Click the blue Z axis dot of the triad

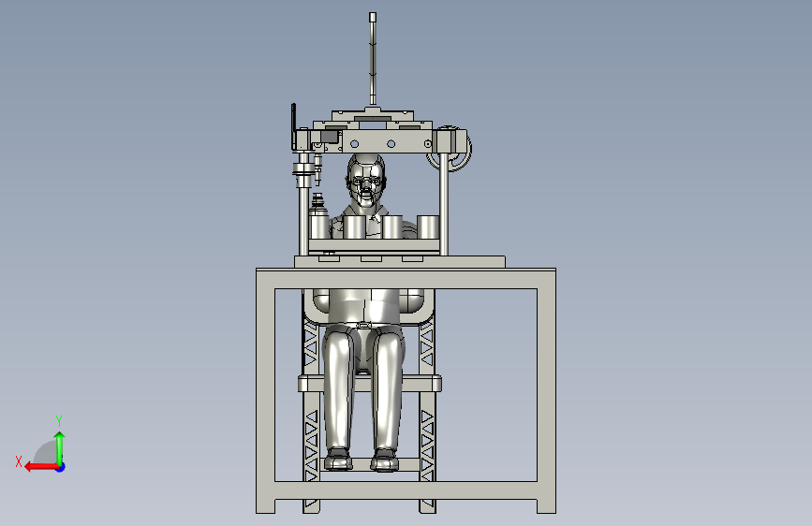tap(61, 467)
